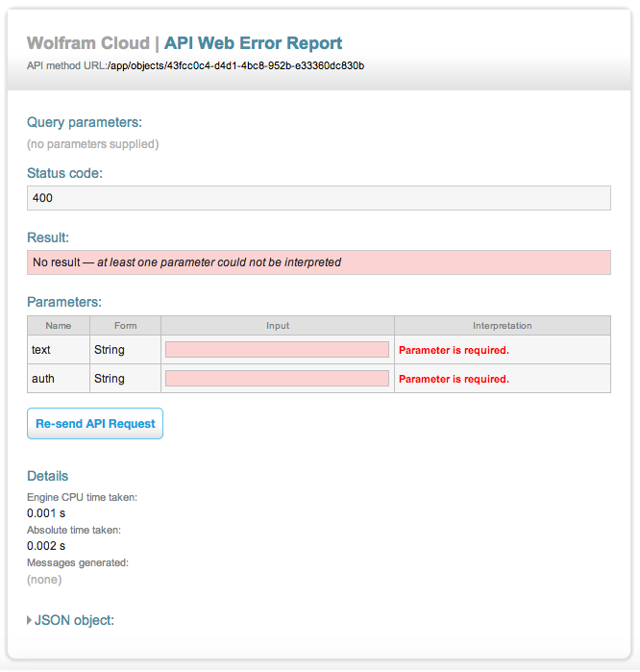Click the 'No result' error message
Image resolution: width=640 pixels, height=672 pixels.
tap(319, 262)
